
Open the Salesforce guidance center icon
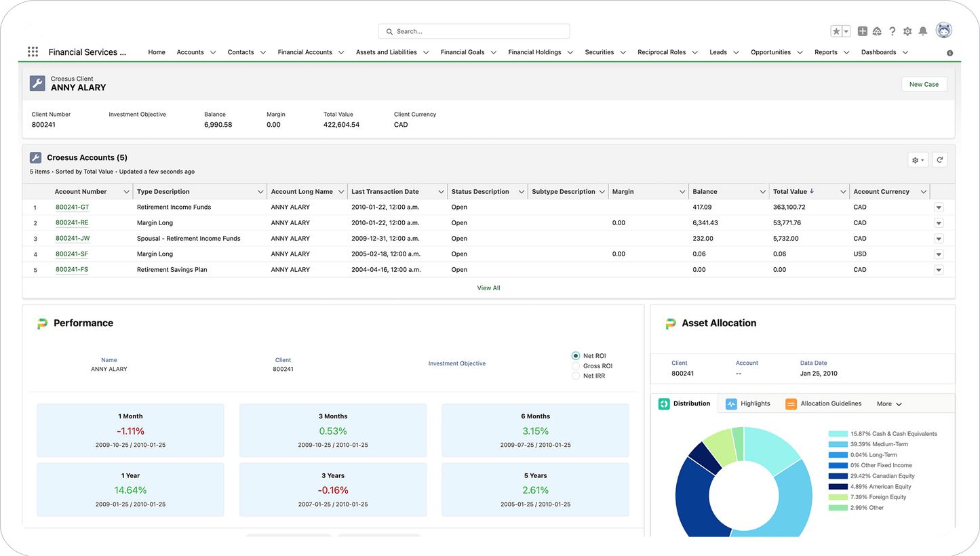(x=877, y=31)
